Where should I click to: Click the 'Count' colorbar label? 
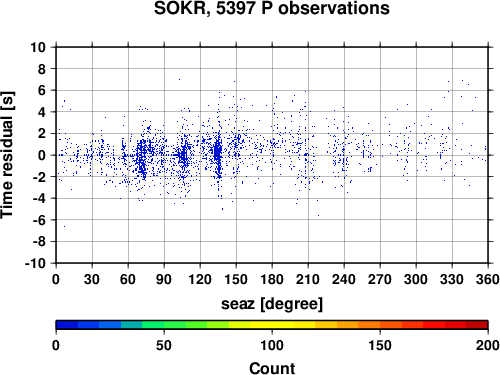coord(272,368)
